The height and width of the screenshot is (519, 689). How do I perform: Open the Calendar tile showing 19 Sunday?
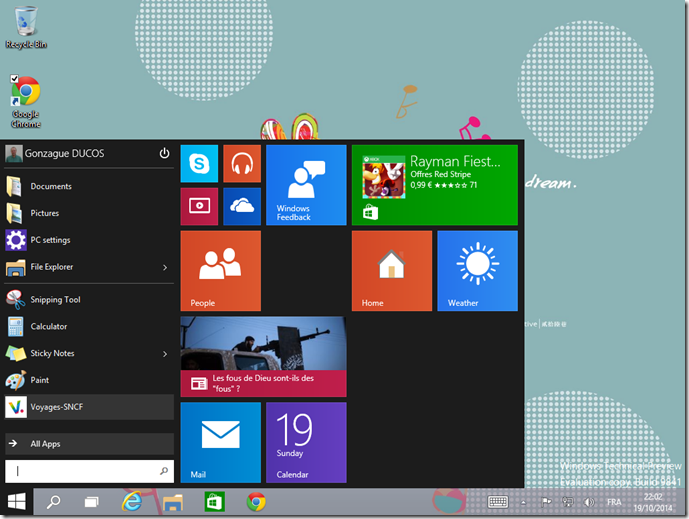pyautogui.click(x=306, y=443)
